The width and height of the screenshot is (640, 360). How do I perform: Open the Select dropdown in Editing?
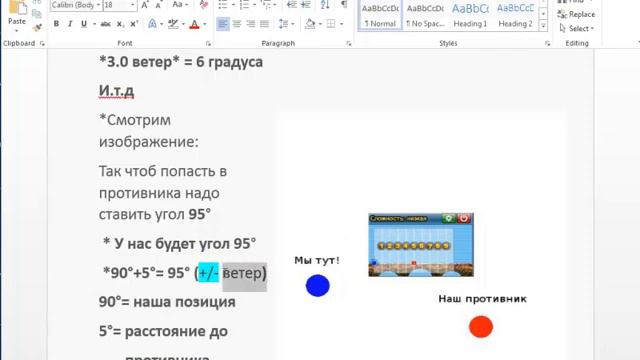tap(577, 29)
